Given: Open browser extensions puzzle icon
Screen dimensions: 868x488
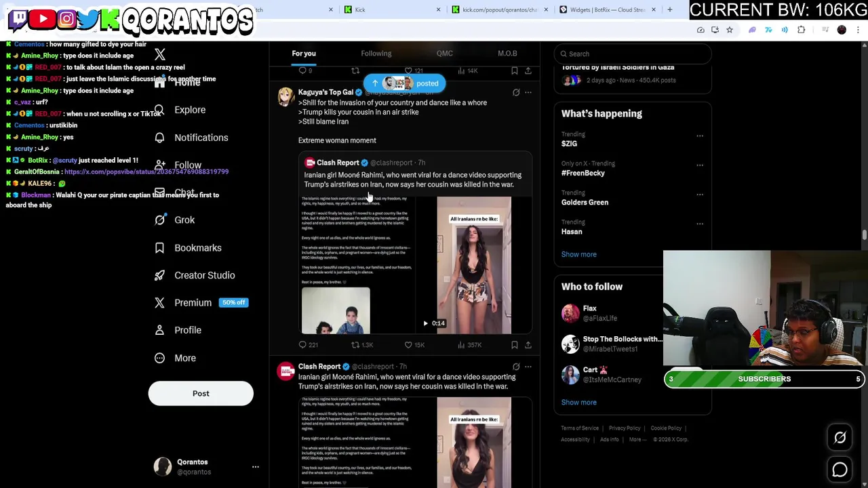Looking at the screenshot, I should (802, 30).
